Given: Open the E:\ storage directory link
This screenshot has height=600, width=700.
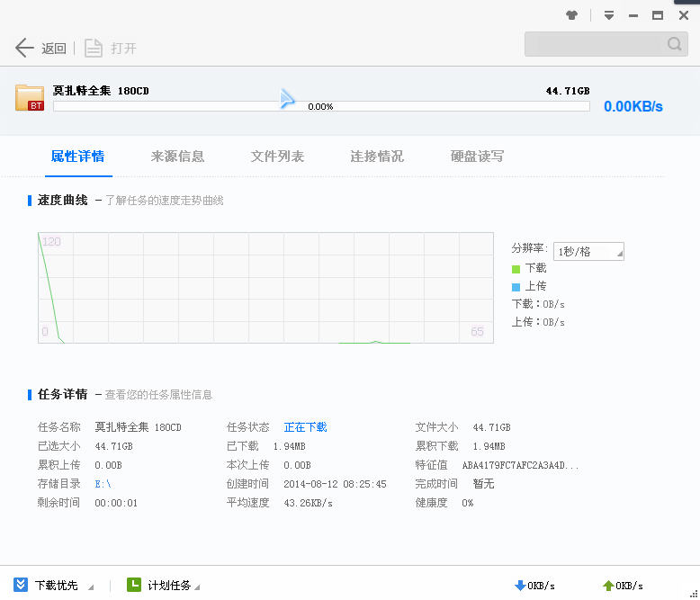Looking at the screenshot, I should 103,484.
